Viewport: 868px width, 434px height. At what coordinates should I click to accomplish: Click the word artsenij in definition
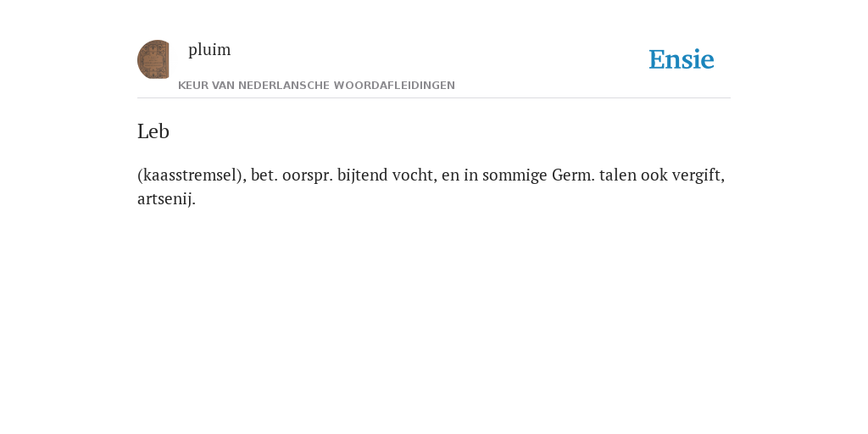tap(167, 198)
